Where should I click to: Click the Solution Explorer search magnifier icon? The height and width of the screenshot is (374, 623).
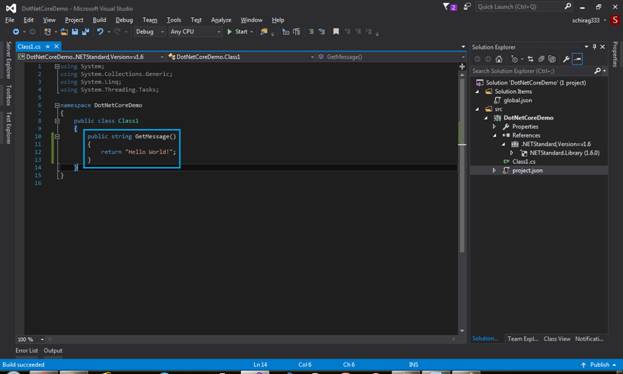[x=597, y=71]
